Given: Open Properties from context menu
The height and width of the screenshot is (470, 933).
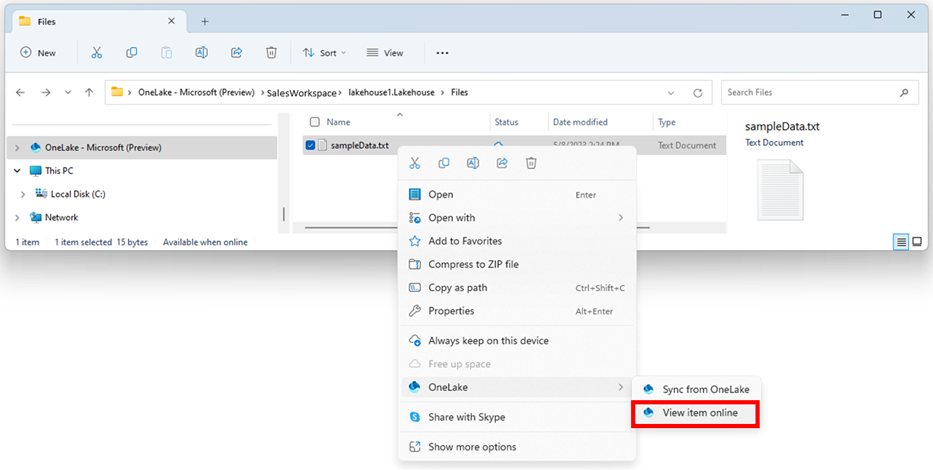Looking at the screenshot, I should 516,311.
